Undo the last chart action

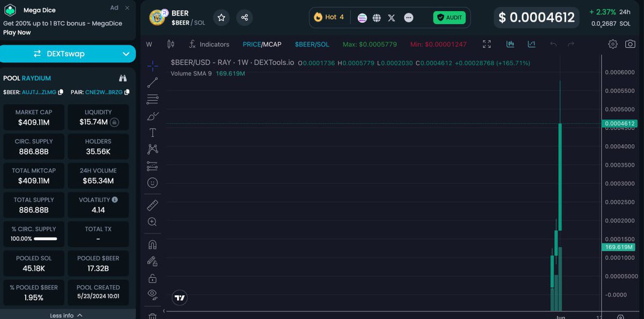[x=553, y=44]
